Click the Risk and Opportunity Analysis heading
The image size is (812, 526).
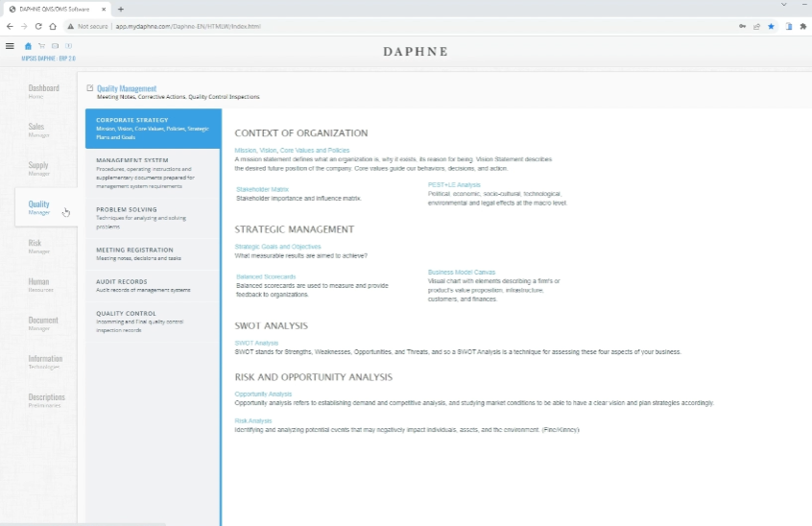[x=313, y=377]
